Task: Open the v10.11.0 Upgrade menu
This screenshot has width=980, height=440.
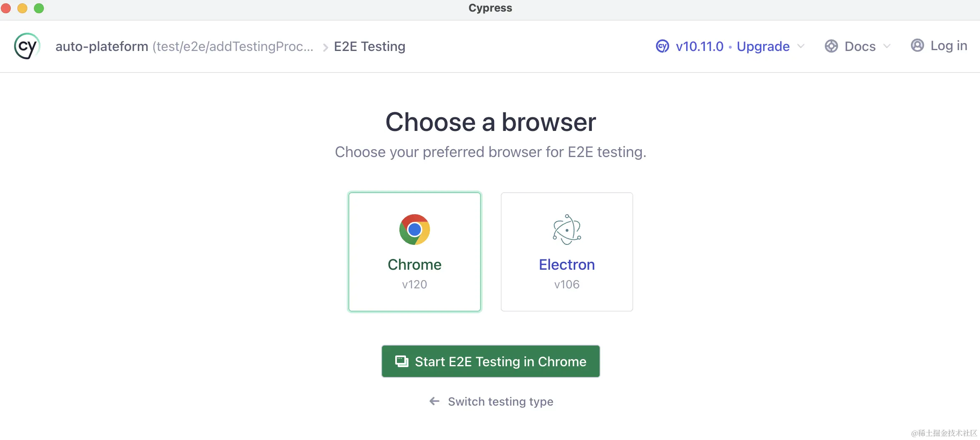Action: point(732,46)
